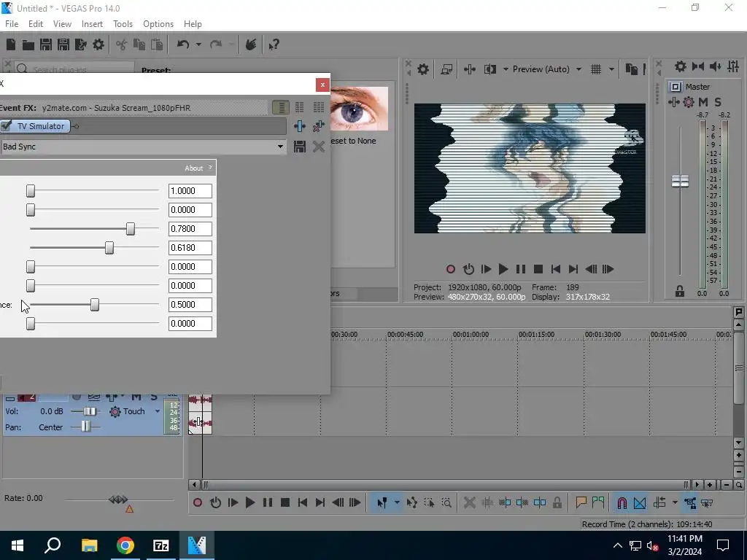The height and width of the screenshot is (560, 747).
Task: Insert a marker on the timeline
Action: click(581, 502)
